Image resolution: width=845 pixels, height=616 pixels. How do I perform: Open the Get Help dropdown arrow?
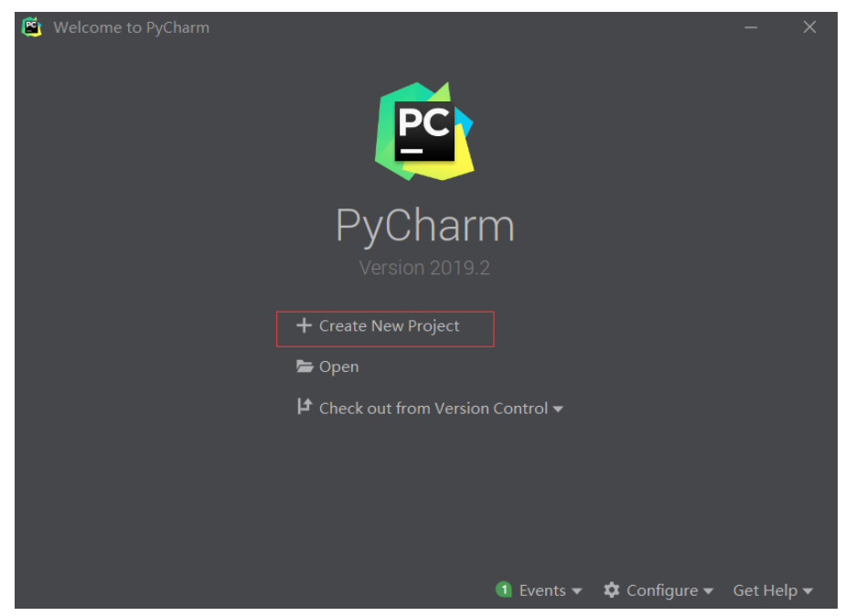[x=808, y=591]
